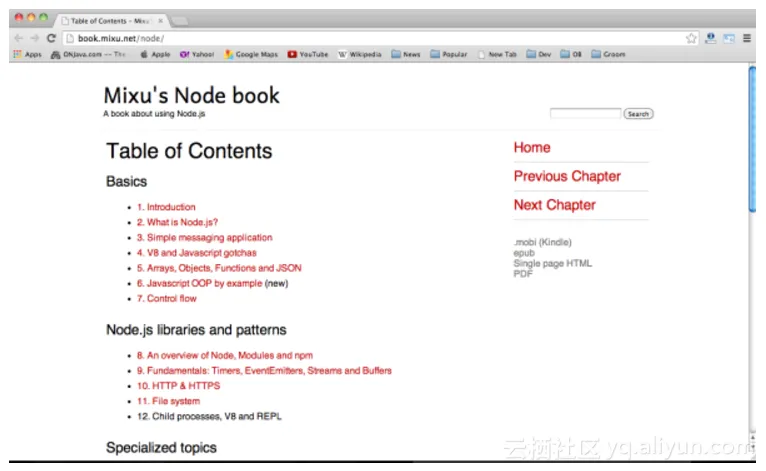
Task: Open chapter 9. Fundamentals: Timers, EventEmitters
Action: coord(264,370)
